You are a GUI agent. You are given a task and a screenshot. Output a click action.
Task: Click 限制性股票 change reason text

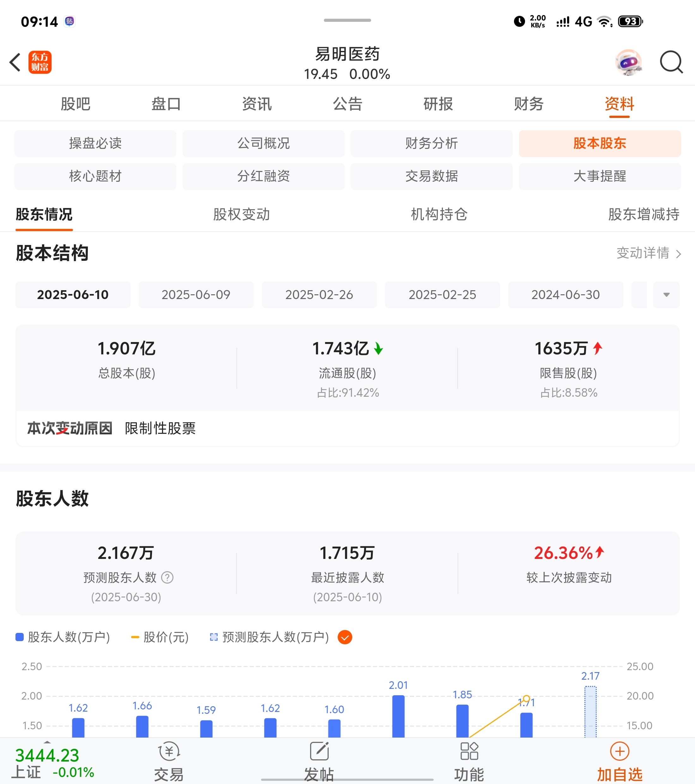point(160,428)
